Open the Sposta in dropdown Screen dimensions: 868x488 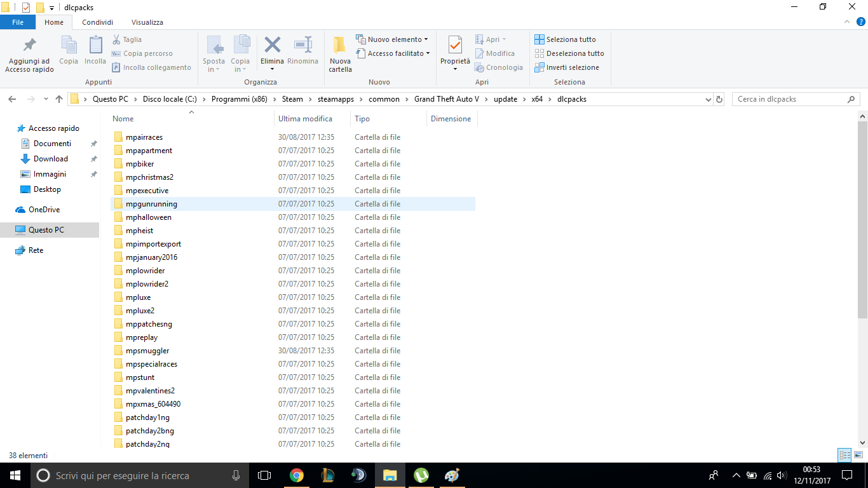pyautogui.click(x=214, y=65)
